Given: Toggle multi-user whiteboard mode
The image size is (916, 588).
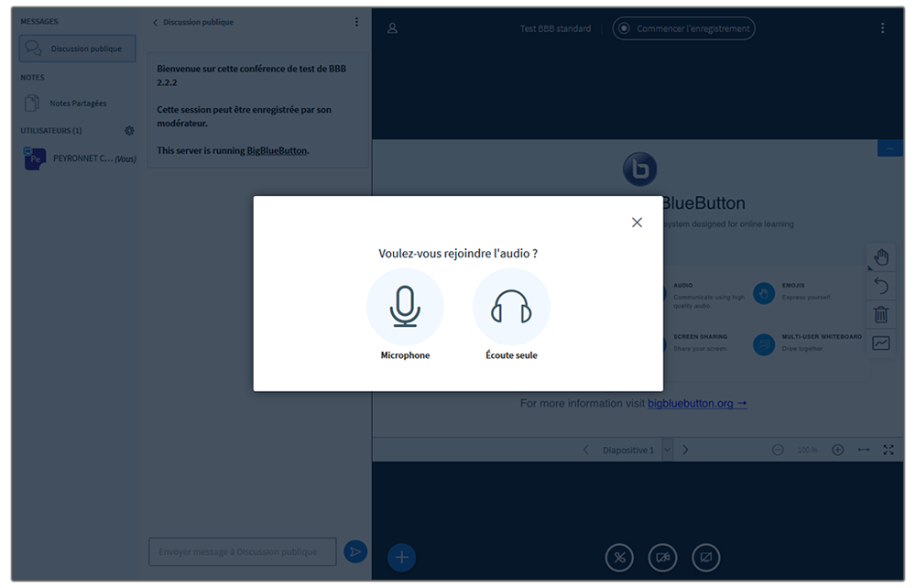Looking at the screenshot, I should [x=880, y=343].
